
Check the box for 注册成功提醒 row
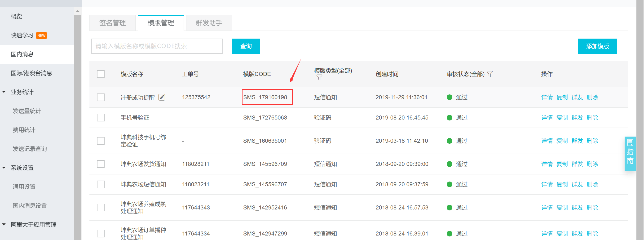pos(101,97)
